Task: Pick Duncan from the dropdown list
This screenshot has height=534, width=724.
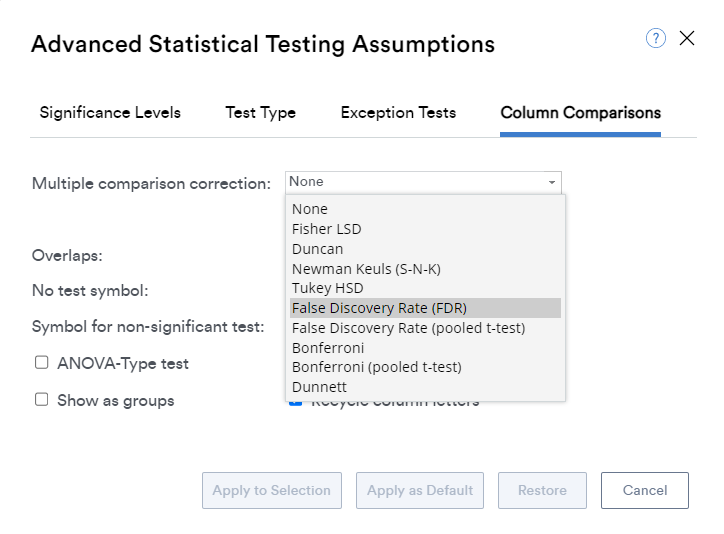Action: (318, 249)
